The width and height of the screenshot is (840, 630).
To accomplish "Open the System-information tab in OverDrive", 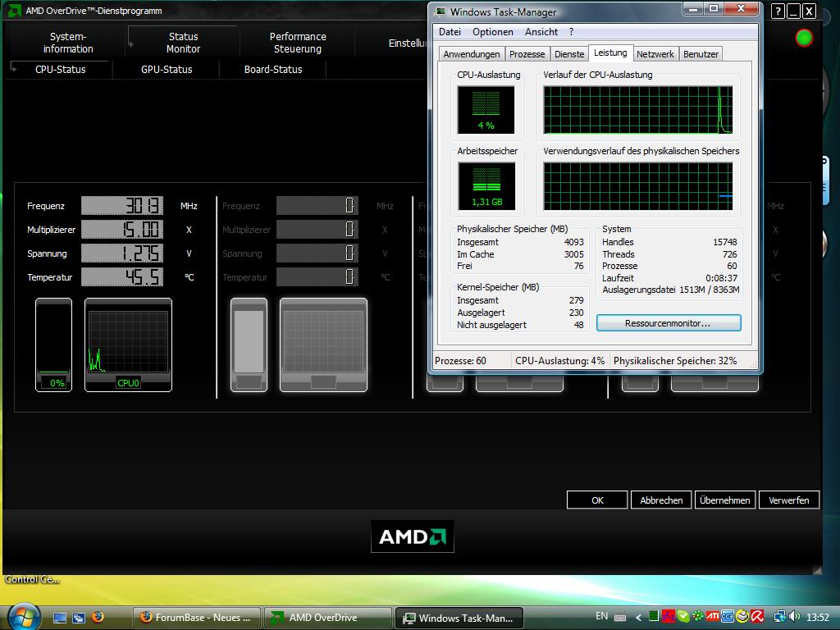I will pos(68,43).
